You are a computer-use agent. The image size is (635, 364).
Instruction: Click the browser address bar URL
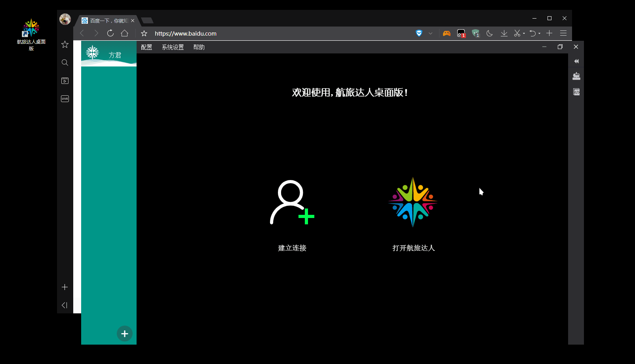186,34
